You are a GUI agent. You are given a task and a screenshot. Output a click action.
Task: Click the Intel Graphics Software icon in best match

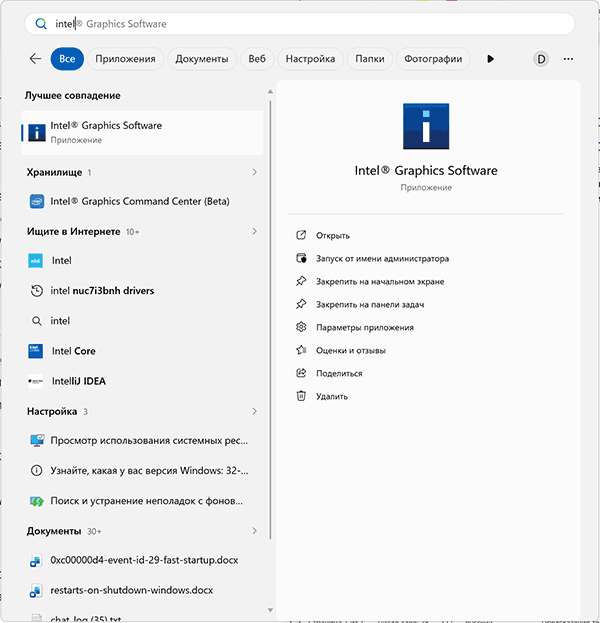pyautogui.click(x=37, y=132)
